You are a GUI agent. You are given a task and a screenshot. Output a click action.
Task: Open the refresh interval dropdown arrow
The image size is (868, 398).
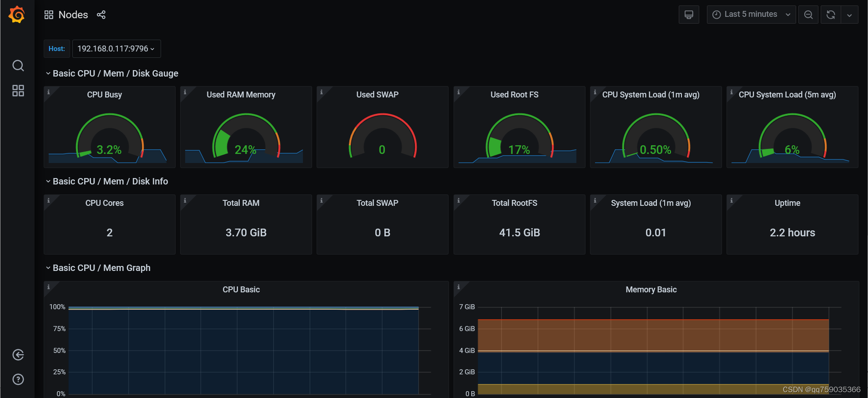(849, 15)
